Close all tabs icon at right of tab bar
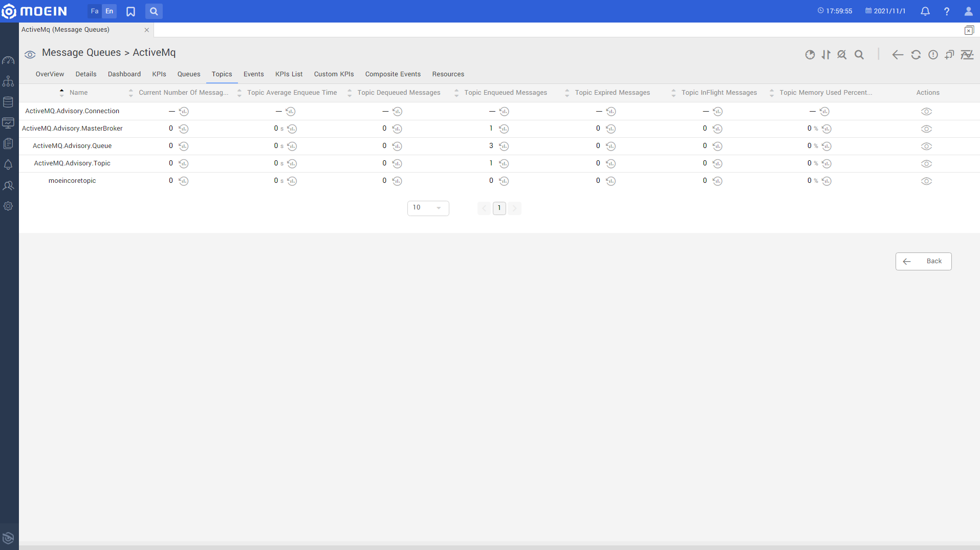980x550 pixels. click(969, 31)
